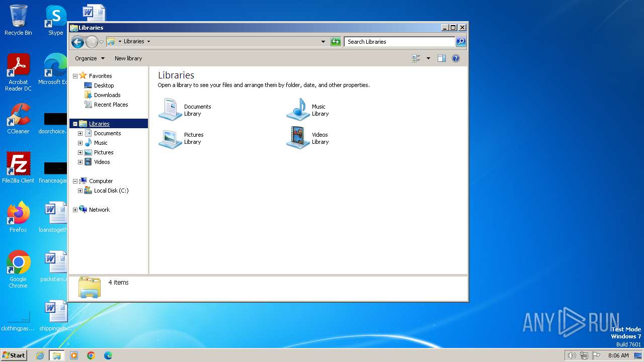Click the Search Libraries input field
Viewport: 644px width, 362px height.
400,42
